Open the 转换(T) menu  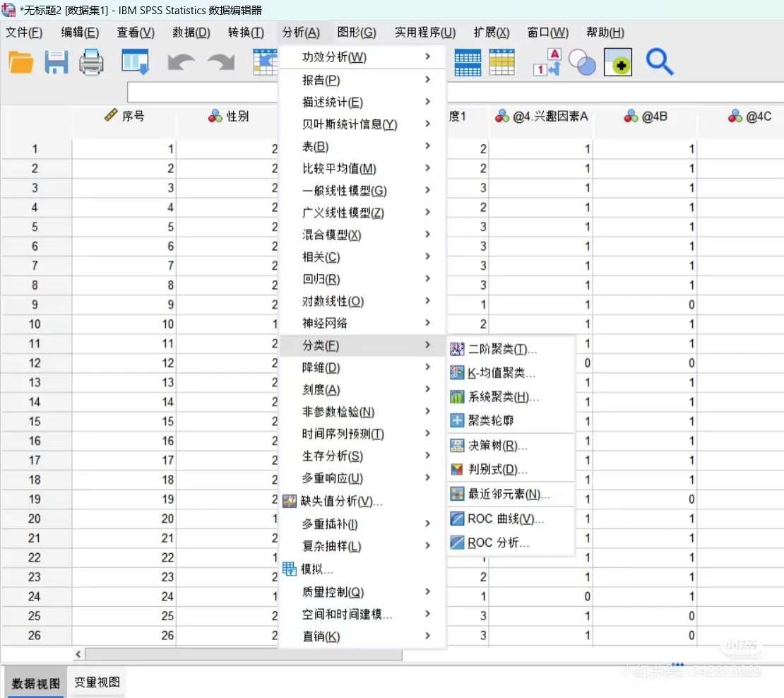click(x=246, y=32)
